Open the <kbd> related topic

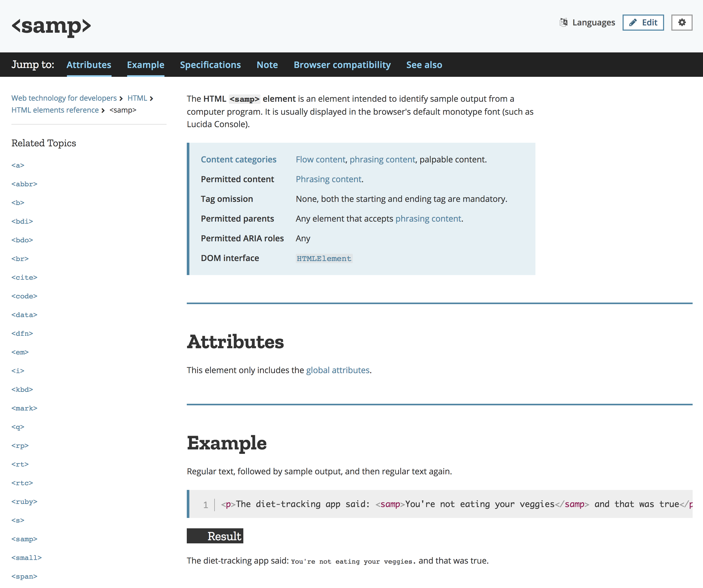pyautogui.click(x=22, y=389)
